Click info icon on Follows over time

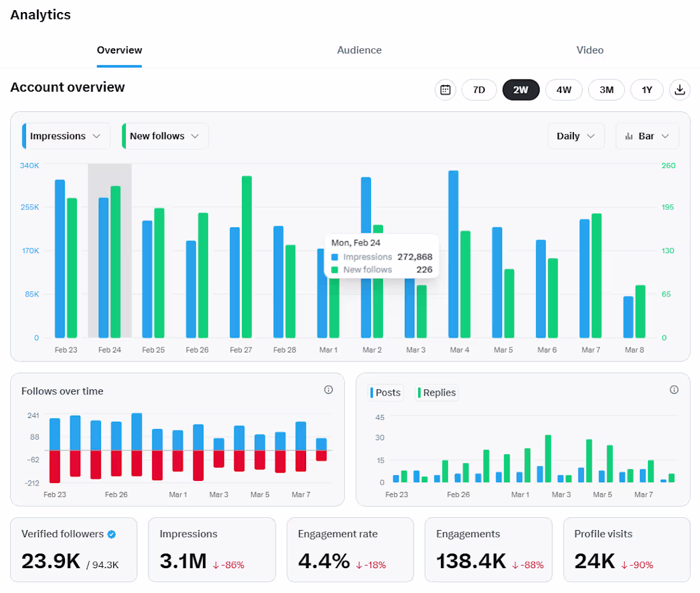click(x=328, y=389)
